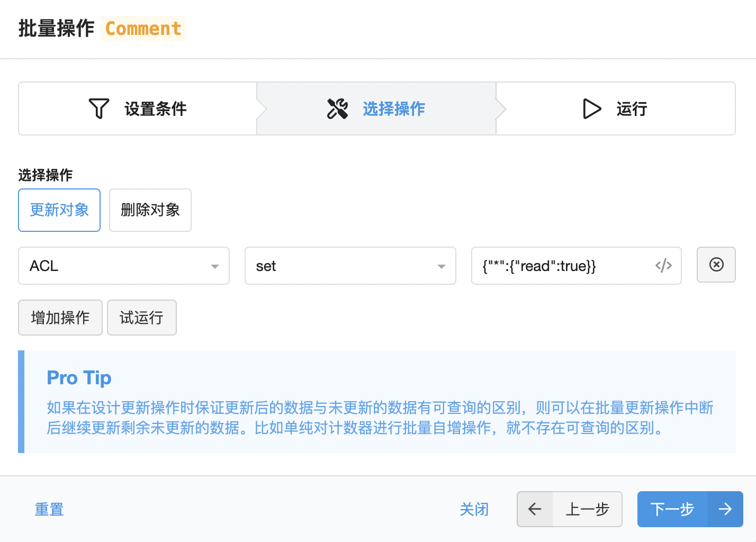Viewport: 756px width, 542px height.
Task: Click the 试运行 button
Action: [141, 317]
